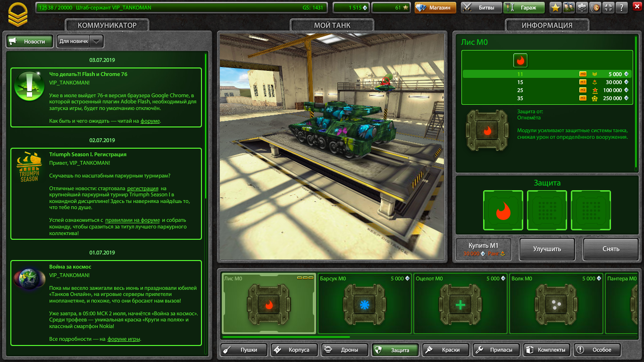This screenshot has width=644, height=362.
Task: Go to Битвы battles screen
Action: click(x=481, y=8)
